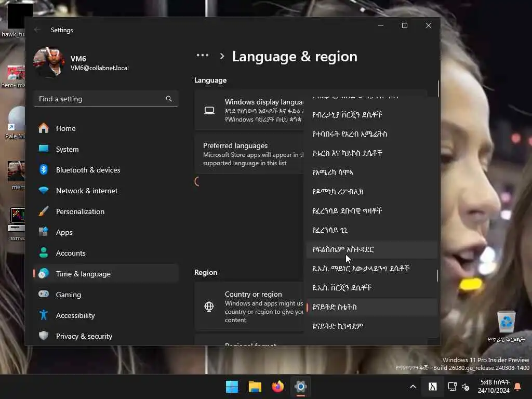The height and width of the screenshot is (399, 532).
Task: Select the Pale Moon desktop shortcut
Action: 14,123
